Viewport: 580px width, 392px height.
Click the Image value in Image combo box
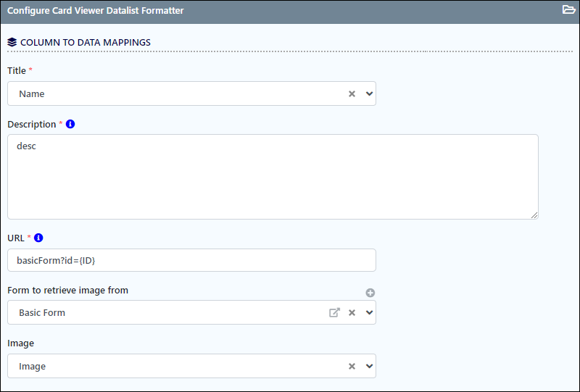pos(32,367)
